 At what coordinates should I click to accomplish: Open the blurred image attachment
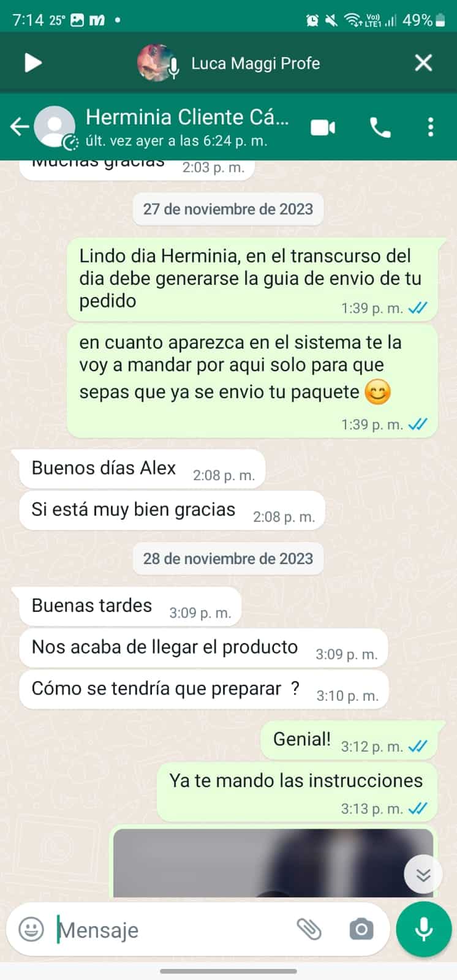coord(273,862)
